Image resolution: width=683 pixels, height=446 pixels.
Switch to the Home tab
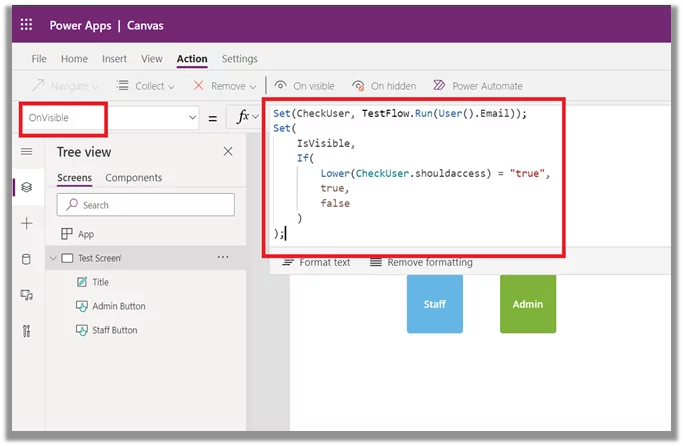[74, 59]
